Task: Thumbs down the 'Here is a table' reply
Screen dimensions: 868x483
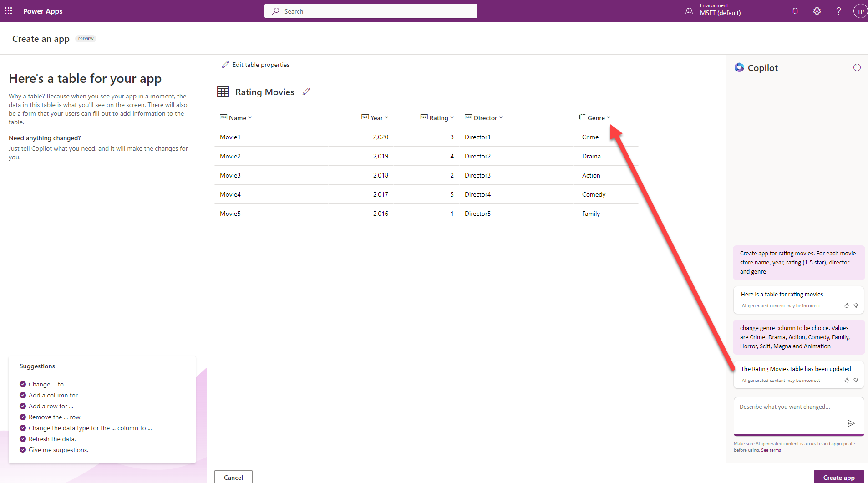Action: tap(856, 305)
